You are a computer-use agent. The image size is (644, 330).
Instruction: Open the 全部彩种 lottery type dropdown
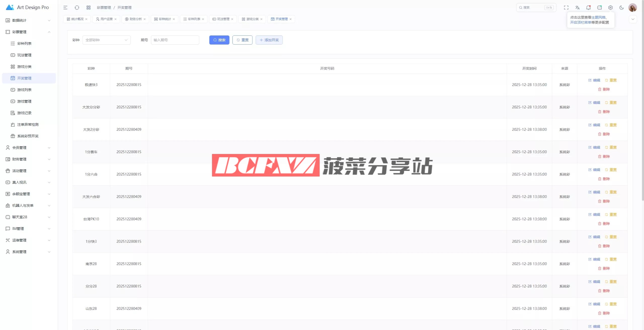[106, 40]
